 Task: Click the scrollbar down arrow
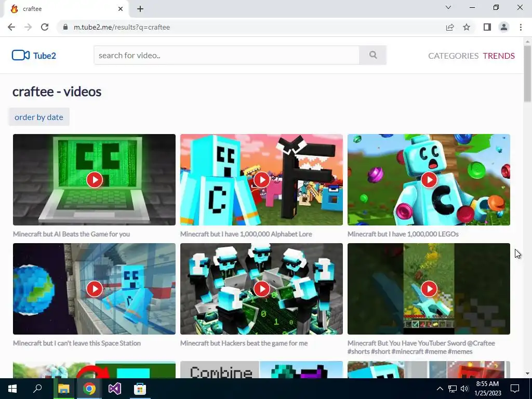click(x=527, y=374)
